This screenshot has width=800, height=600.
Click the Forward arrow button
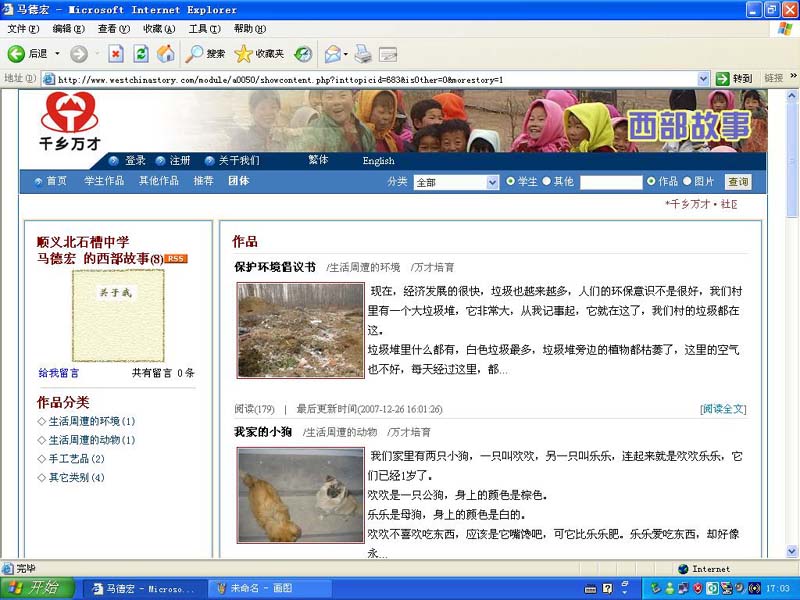[x=79, y=54]
